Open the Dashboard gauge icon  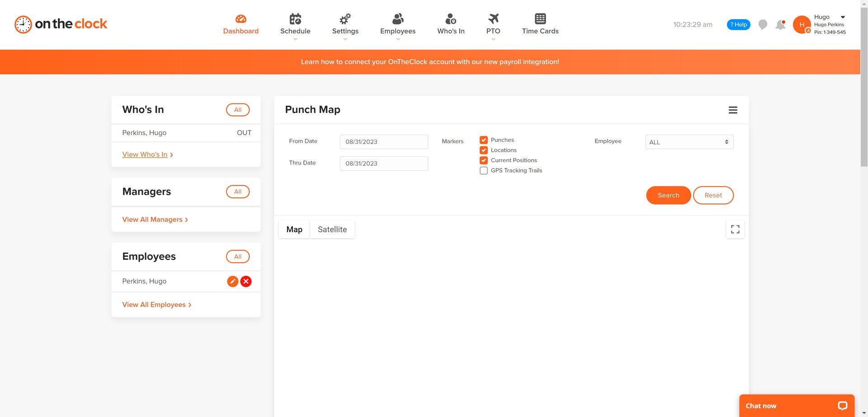pyautogui.click(x=241, y=19)
